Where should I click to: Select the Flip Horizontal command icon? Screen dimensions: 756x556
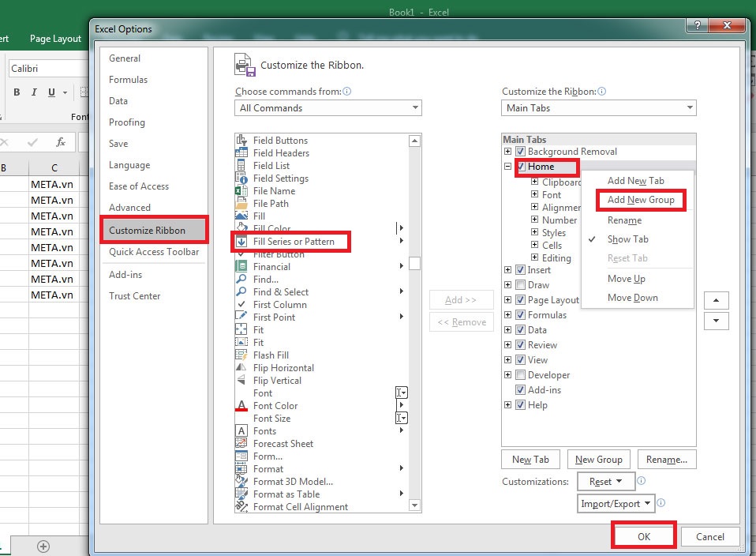tap(243, 367)
